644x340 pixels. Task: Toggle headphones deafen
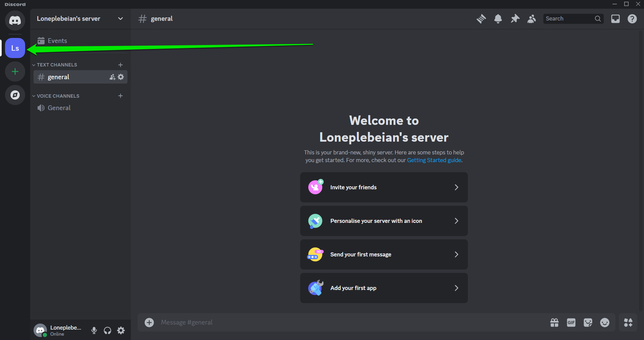[x=107, y=331]
